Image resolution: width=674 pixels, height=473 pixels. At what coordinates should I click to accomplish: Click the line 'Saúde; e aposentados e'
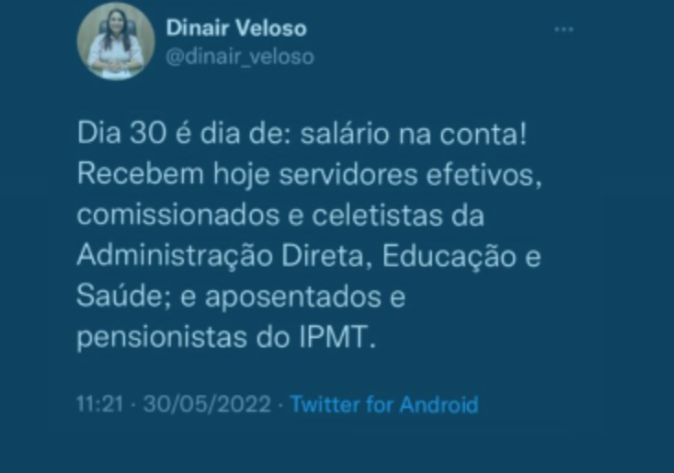click(x=241, y=297)
